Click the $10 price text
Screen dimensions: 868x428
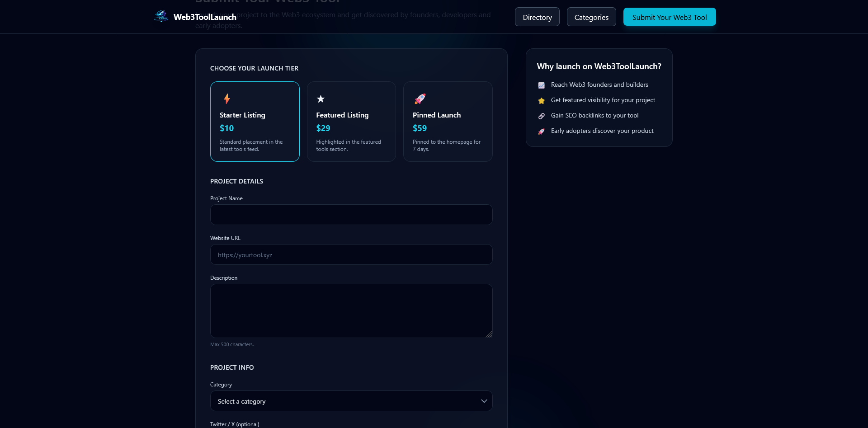click(226, 128)
